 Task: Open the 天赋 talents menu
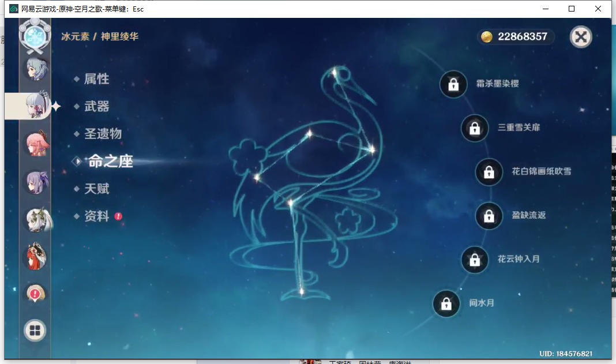pos(96,189)
